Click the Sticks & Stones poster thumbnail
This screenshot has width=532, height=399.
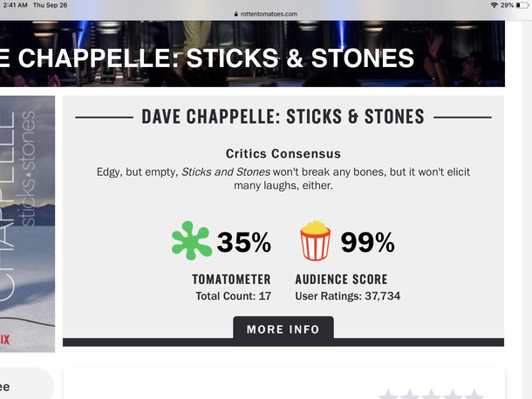pos(27,224)
